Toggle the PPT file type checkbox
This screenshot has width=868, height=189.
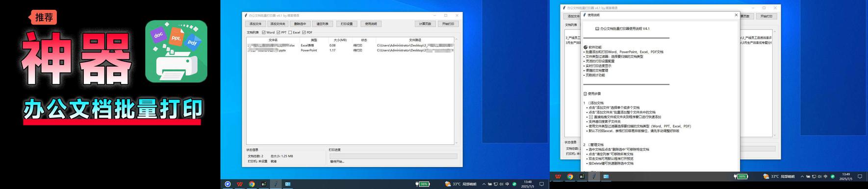click(279, 32)
